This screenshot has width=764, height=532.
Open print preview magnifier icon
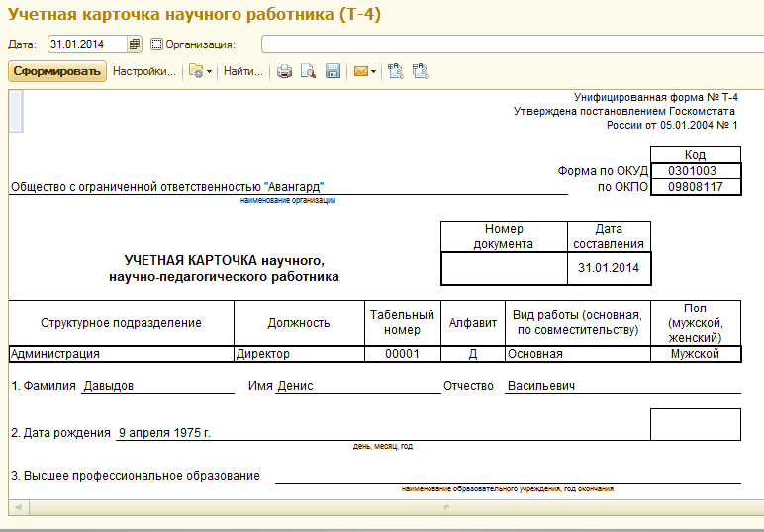tap(308, 71)
